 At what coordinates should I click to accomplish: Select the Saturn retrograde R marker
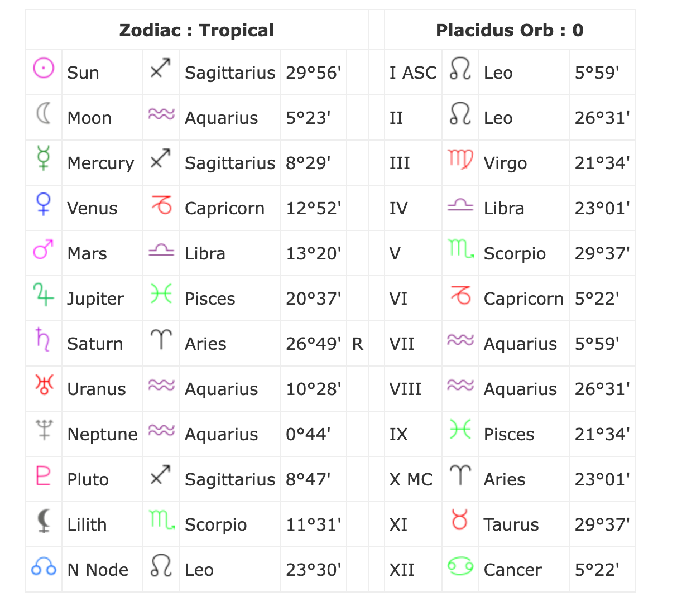click(x=358, y=344)
